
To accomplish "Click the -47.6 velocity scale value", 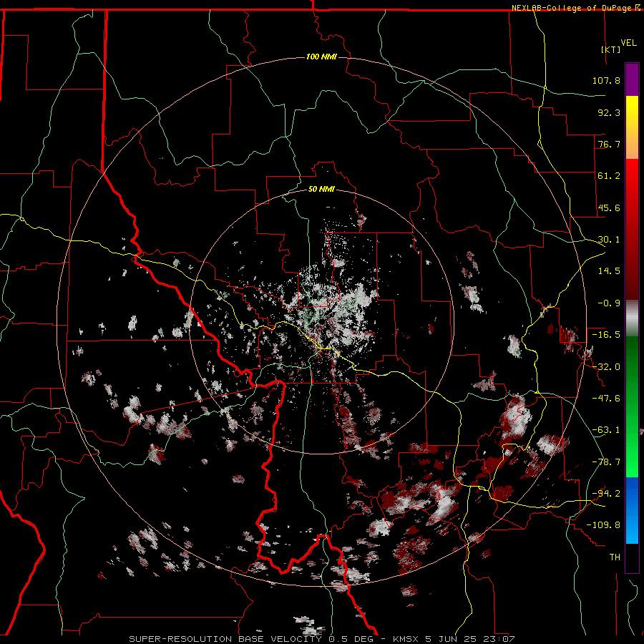I will click(x=606, y=399).
